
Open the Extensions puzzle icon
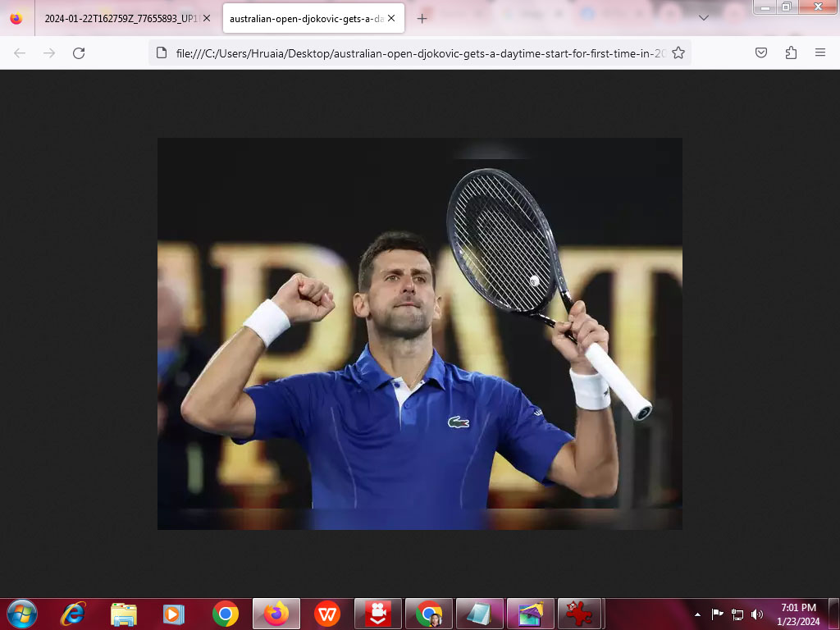click(791, 53)
